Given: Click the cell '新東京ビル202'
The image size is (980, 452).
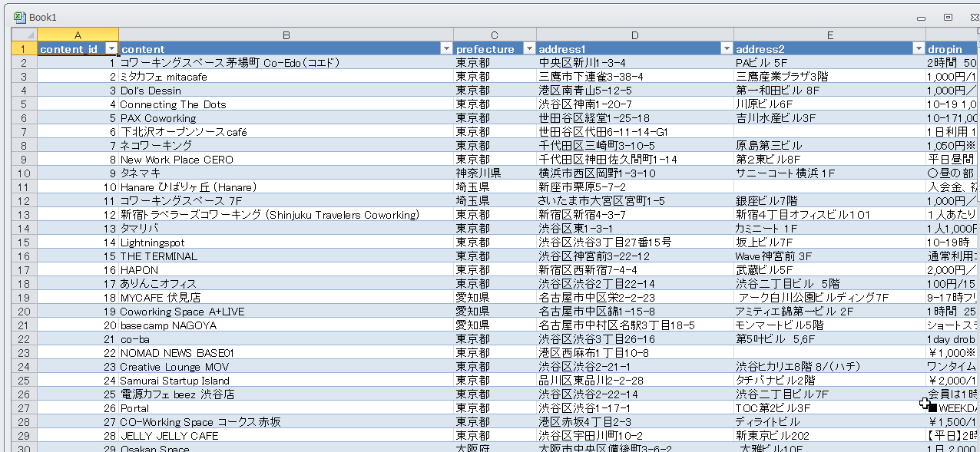Looking at the screenshot, I should pyautogui.click(x=829, y=435).
